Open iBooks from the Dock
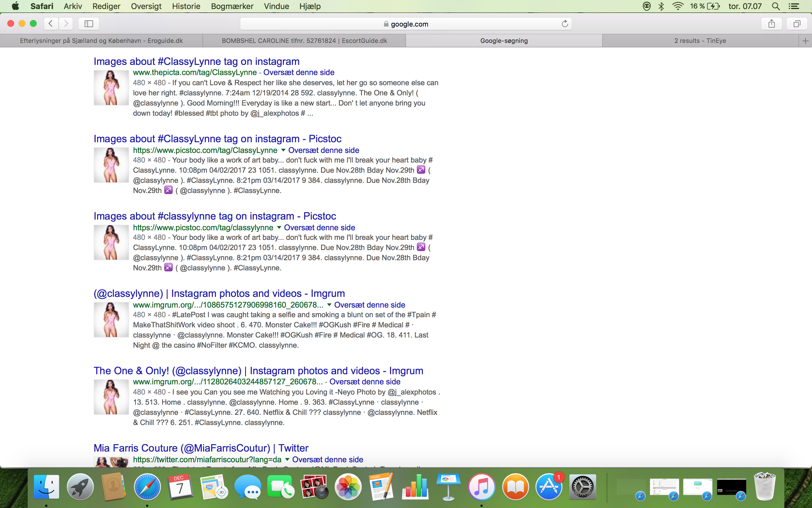 point(515,487)
